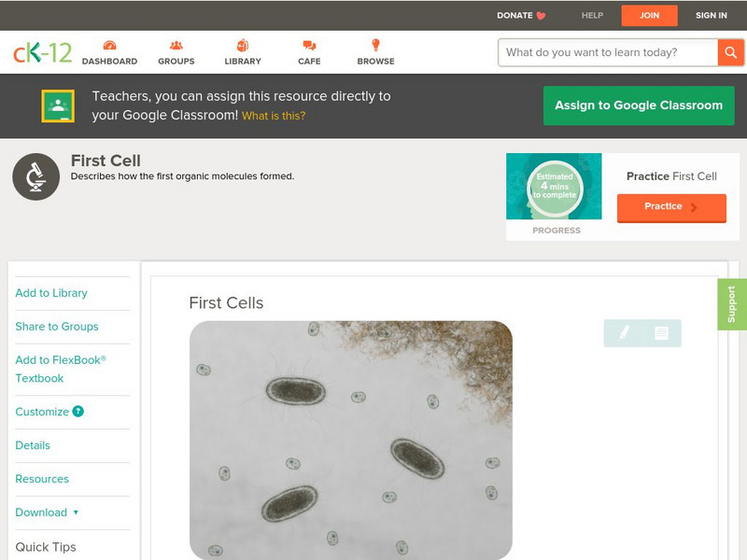
Task: Open the 'What is this?' link
Action: [274, 116]
